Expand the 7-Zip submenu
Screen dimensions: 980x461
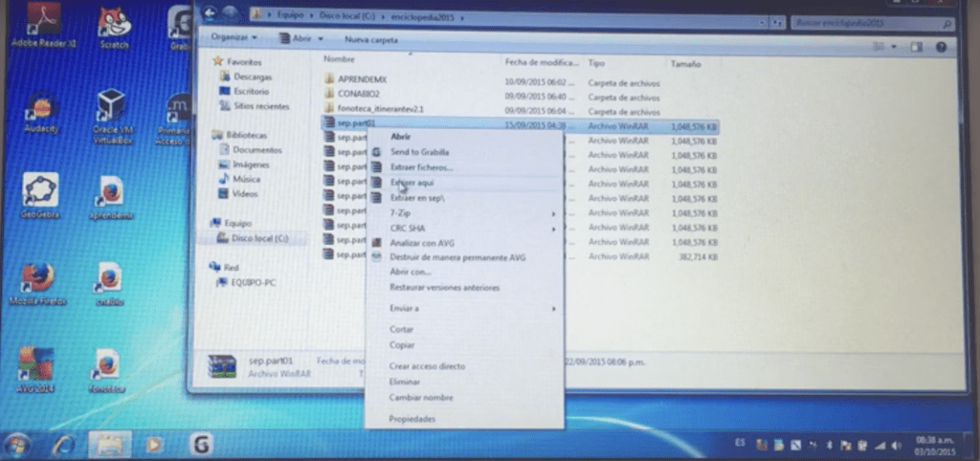click(464, 213)
